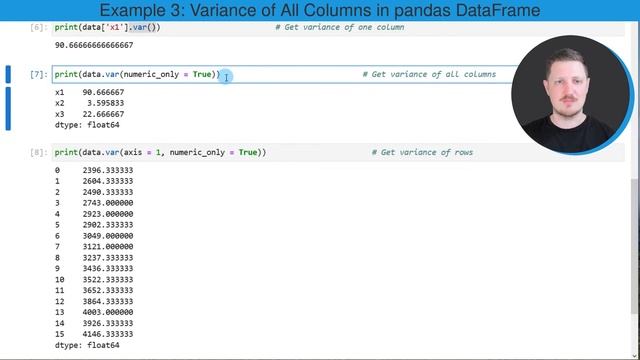Click the comment 'Get variance of rows'
Viewport: 640px width, 360px height.
422,152
